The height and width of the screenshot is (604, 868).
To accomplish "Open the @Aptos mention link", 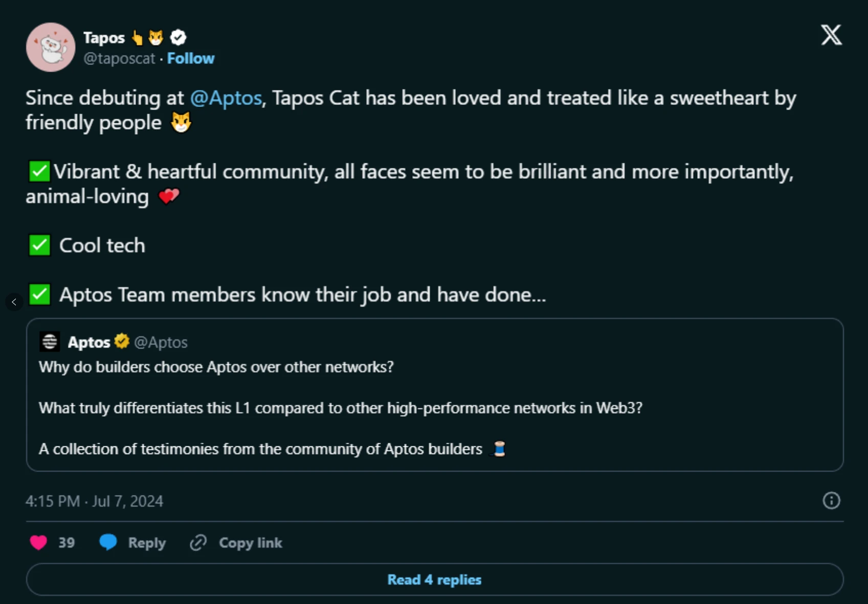I will (x=226, y=98).
